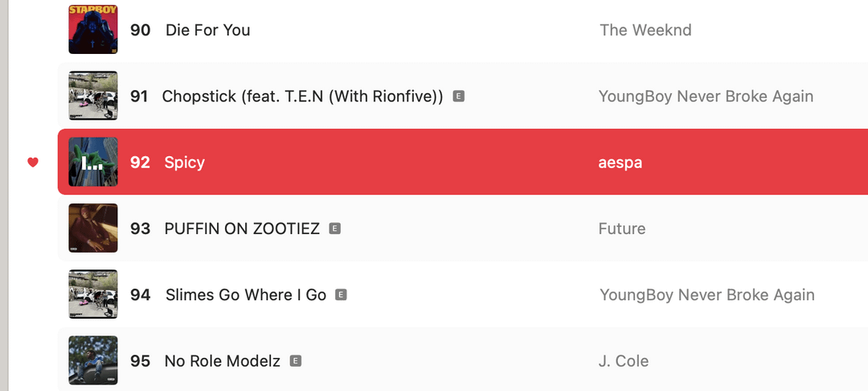Select track 95 No Role Modelz title
The height and width of the screenshot is (391, 868).
[222, 361]
